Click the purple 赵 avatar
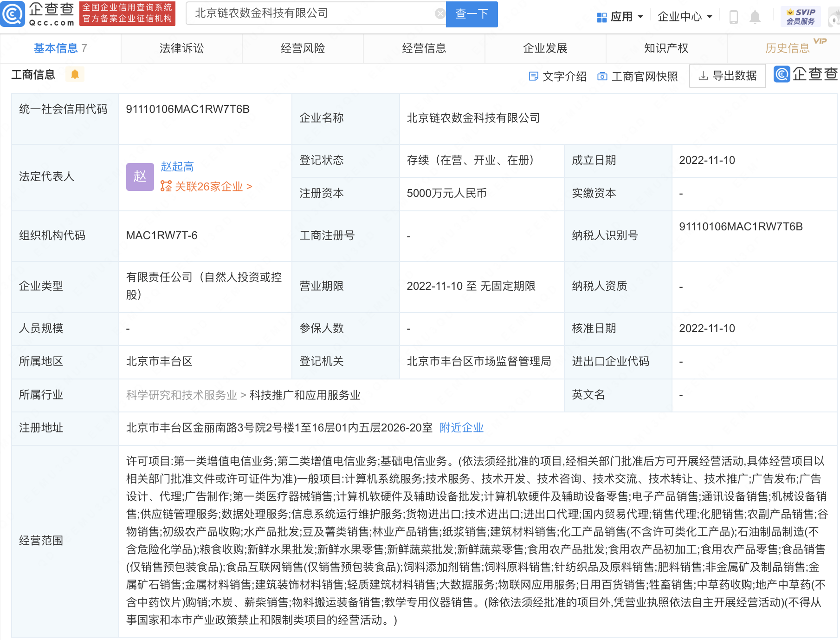Screen dimensions: 840x640 140,176
